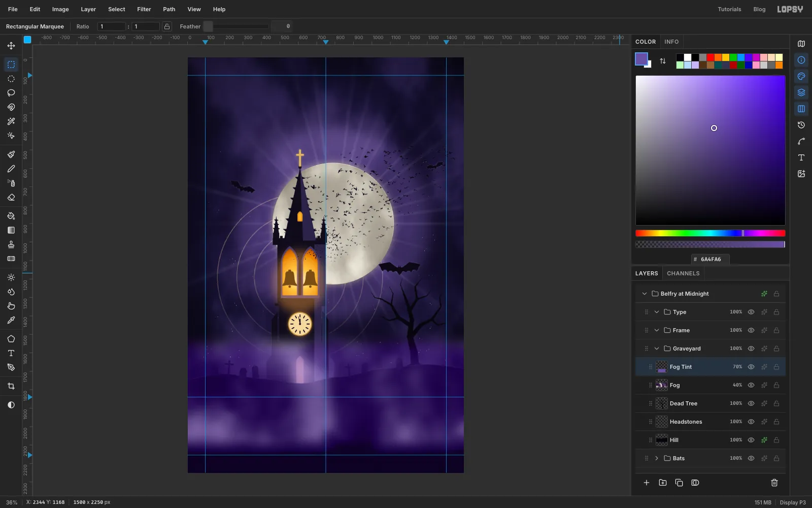Open the Blog link
Image resolution: width=812 pixels, height=508 pixels.
click(759, 9)
